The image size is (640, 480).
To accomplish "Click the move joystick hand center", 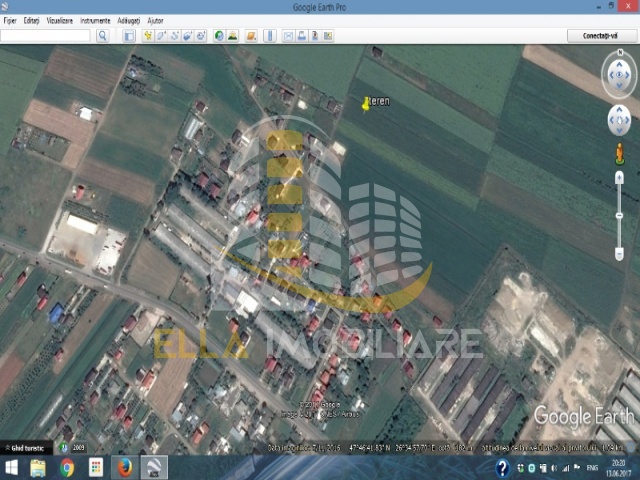I will point(619,120).
